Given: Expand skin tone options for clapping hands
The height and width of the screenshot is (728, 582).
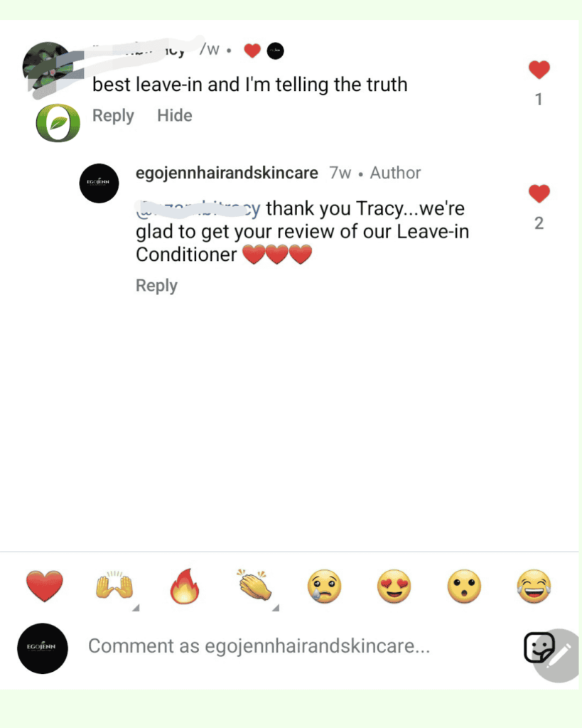Looking at the screenshot, I should 275,608.
